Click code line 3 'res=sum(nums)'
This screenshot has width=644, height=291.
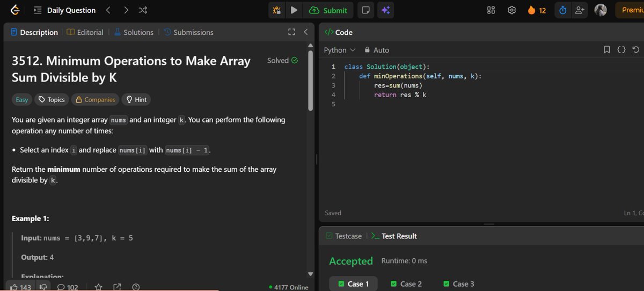(x=398, y=85)
